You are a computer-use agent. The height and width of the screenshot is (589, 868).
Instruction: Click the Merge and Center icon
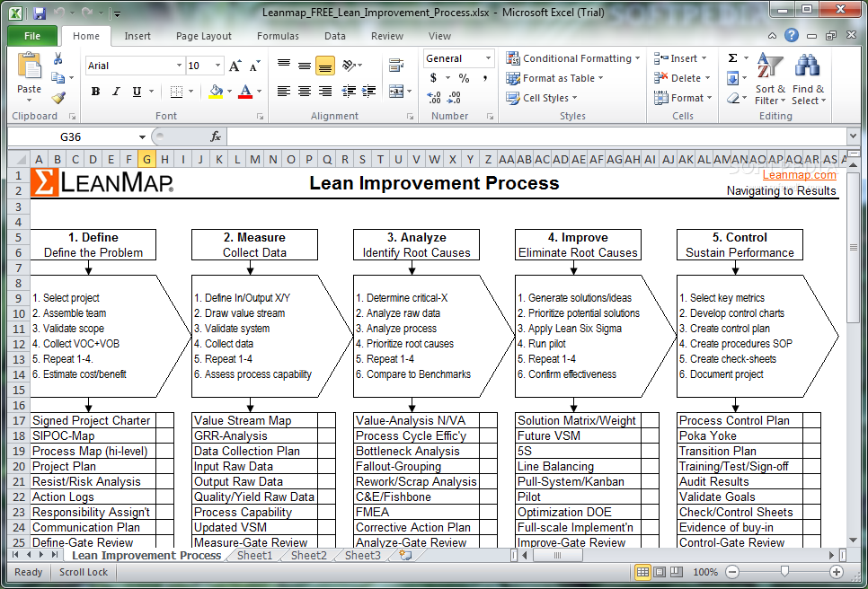point(396,92)
